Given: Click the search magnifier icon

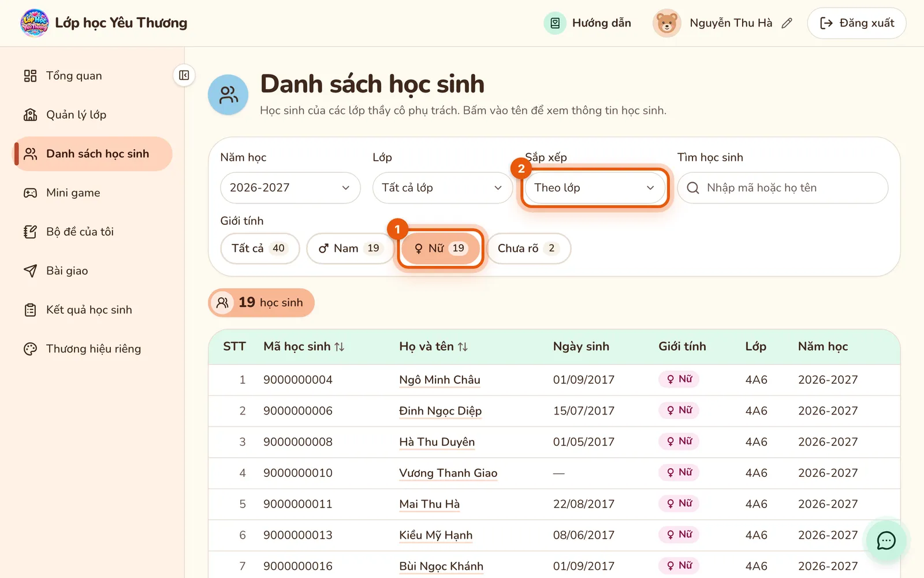Looking at the screenshot, I should point(693,188).
